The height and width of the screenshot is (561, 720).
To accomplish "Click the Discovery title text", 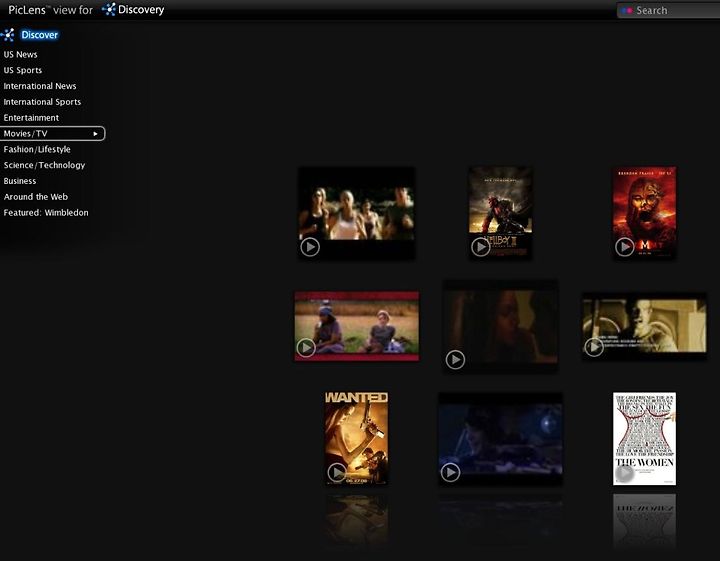I will (141, 10).
